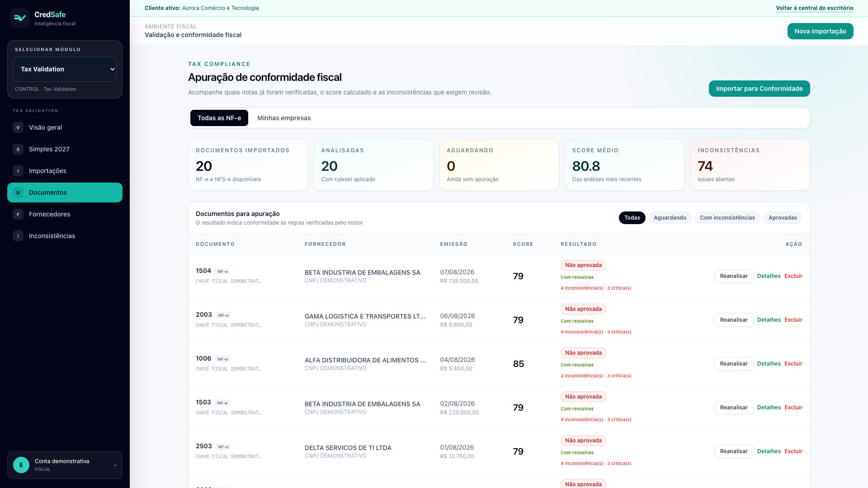Click the Nova importação button

pyautogui.click(x=820, y=31)
